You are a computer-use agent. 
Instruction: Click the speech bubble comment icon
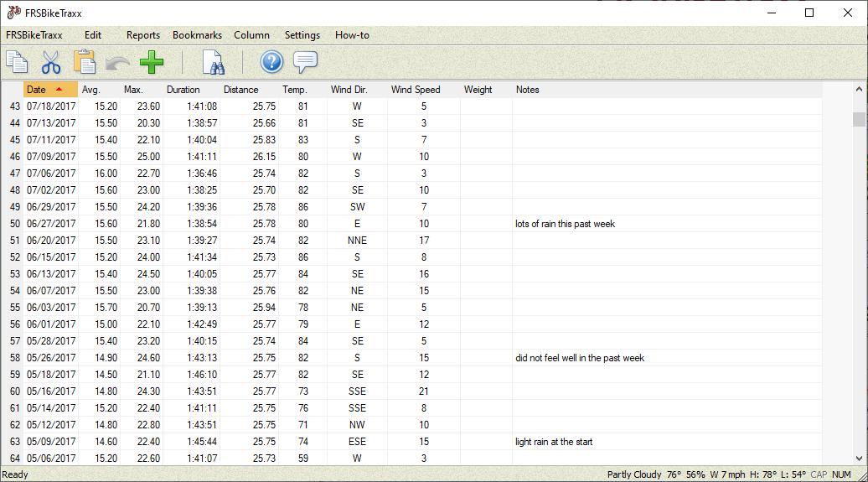pos(305,62)
